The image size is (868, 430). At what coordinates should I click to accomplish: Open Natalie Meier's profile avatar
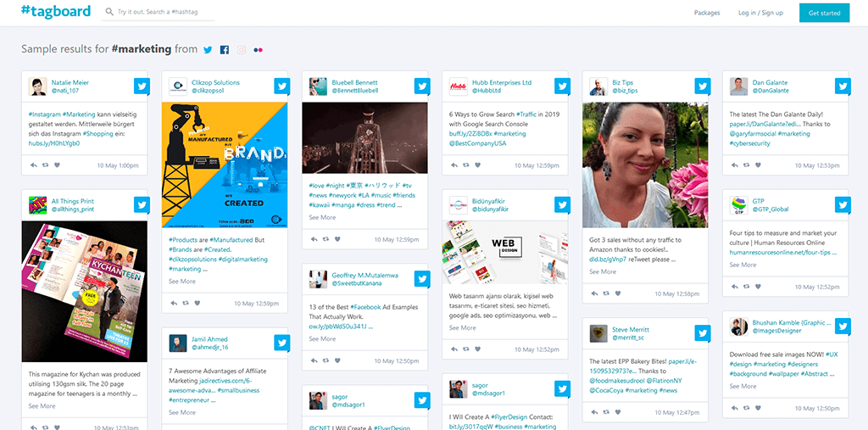pyautogui.click(x=37, y=87)
